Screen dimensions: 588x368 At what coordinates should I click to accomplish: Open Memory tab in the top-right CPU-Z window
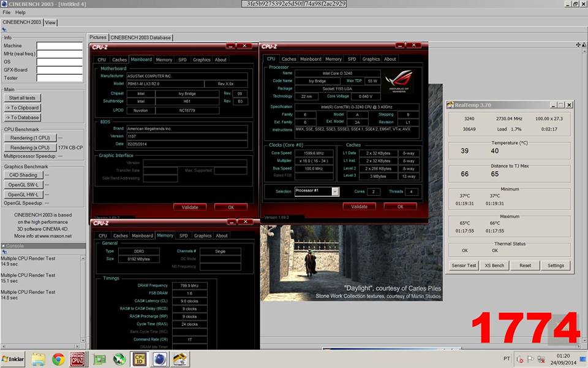[333, 59]
